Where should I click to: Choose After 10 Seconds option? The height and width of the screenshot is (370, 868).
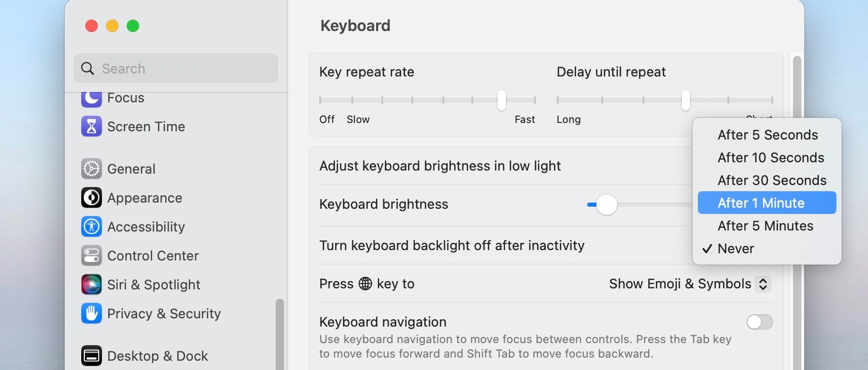[770, 158]
